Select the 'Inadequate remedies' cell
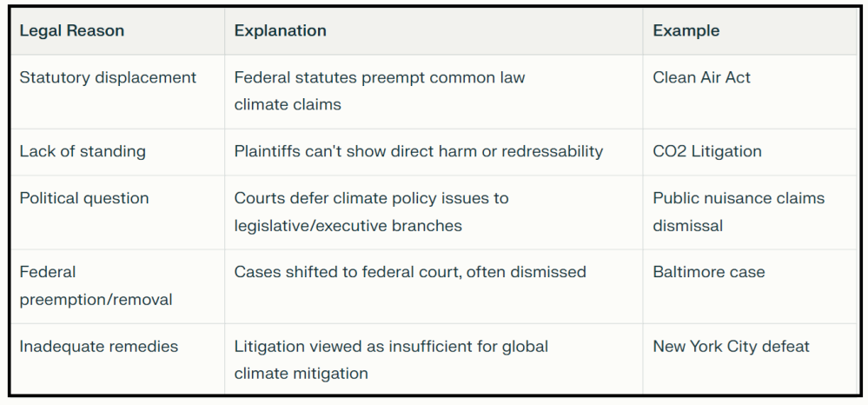The height and width of the screenshot is (405, 868). tap(99, 346)
